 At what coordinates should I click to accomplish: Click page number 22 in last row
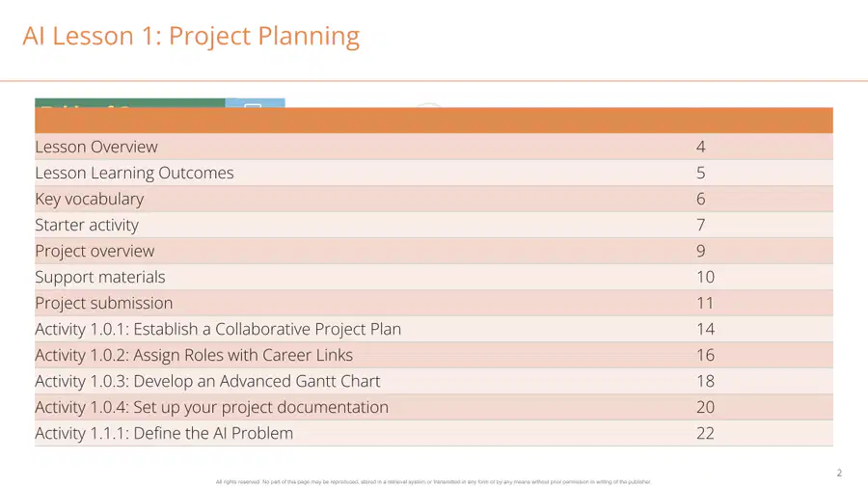[x=705, y=433]
